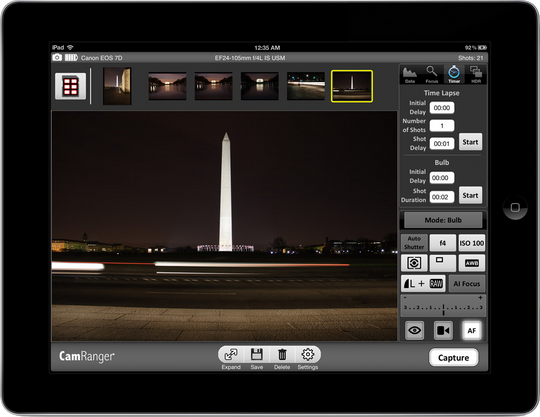The image size is (540, 417).
Task: Toggle live view with eye icon
Action: click(x=414, y=331)
